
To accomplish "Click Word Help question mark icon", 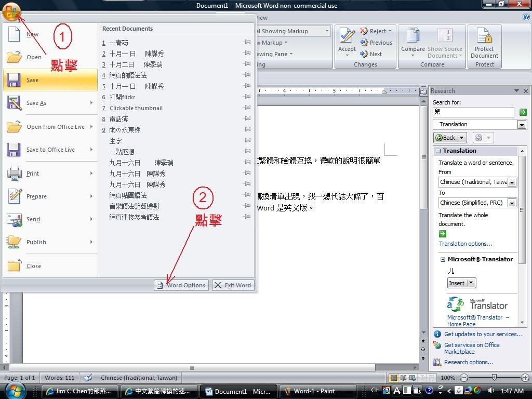I will 526,17.
